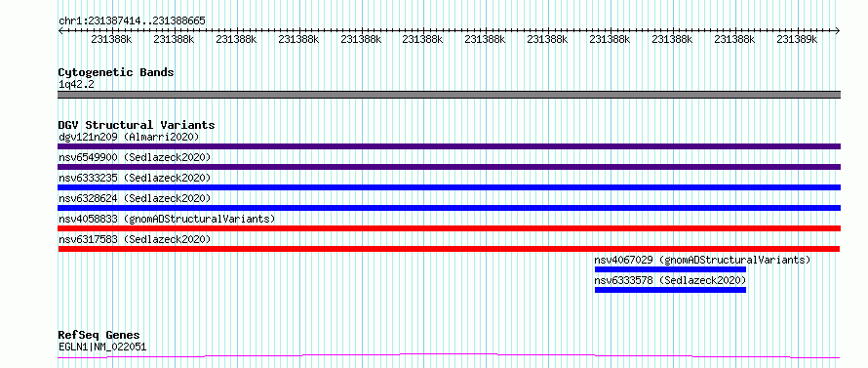
Task: Click the right arrowhead of the ruler
Action: tap(838, 31)
